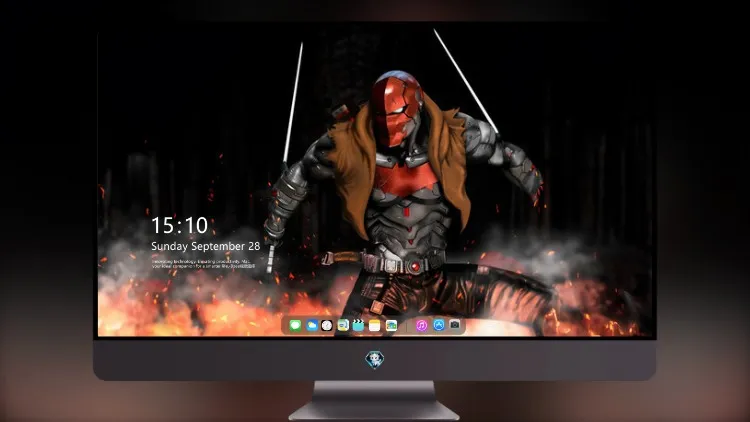Select the Sunday September 28 date text
The width and height of the screenshot is (750, 422).
coord(206,246)
